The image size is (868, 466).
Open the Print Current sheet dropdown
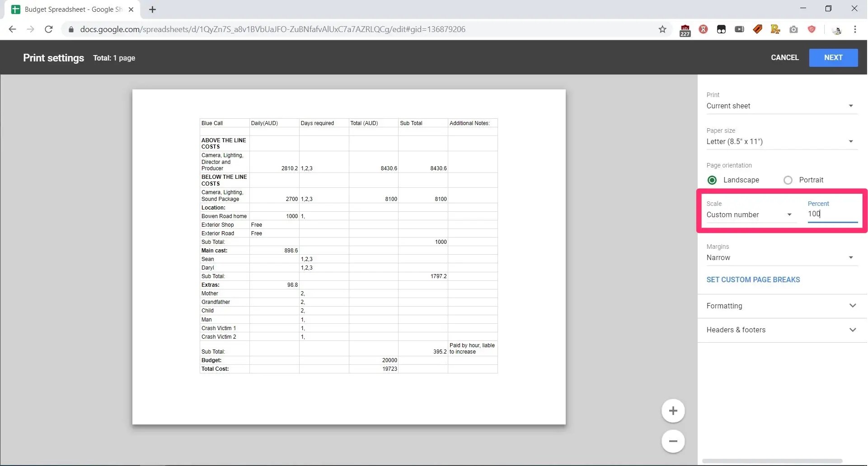781,106
